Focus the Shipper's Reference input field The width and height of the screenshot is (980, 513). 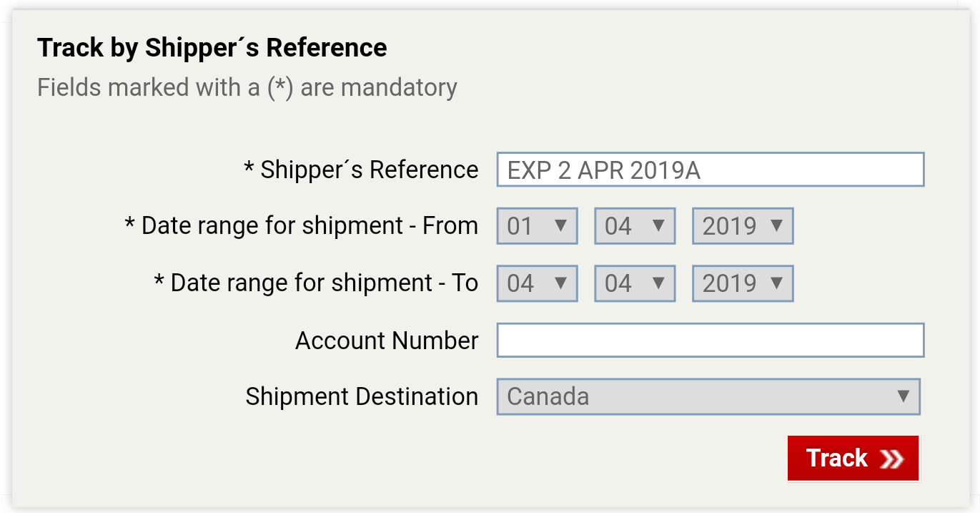711,170
